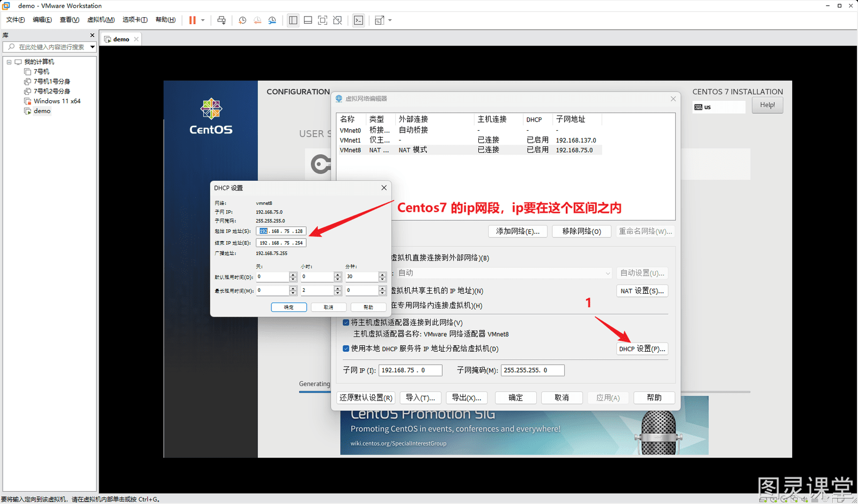
Task: Click 帮助 in the virtual network editor
Action: (654, 398)
